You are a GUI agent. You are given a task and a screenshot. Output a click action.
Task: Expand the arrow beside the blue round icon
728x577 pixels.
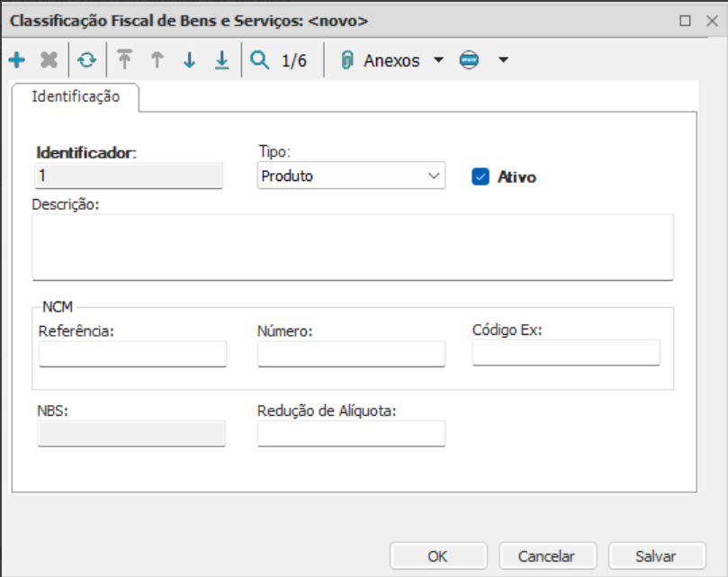[x=503, y=60]
